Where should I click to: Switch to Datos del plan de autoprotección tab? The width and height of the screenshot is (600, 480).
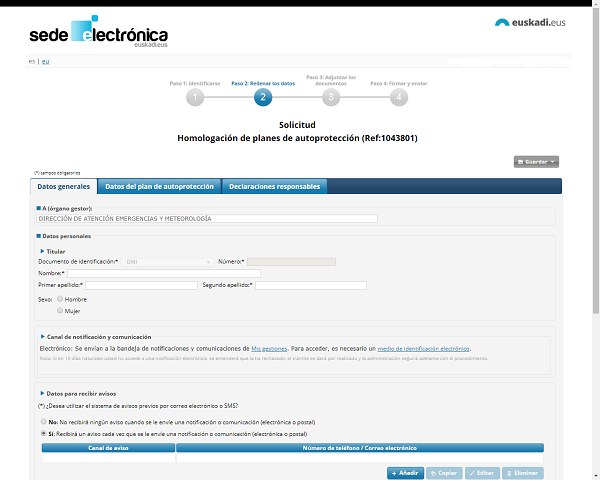(x=160, y=187)
